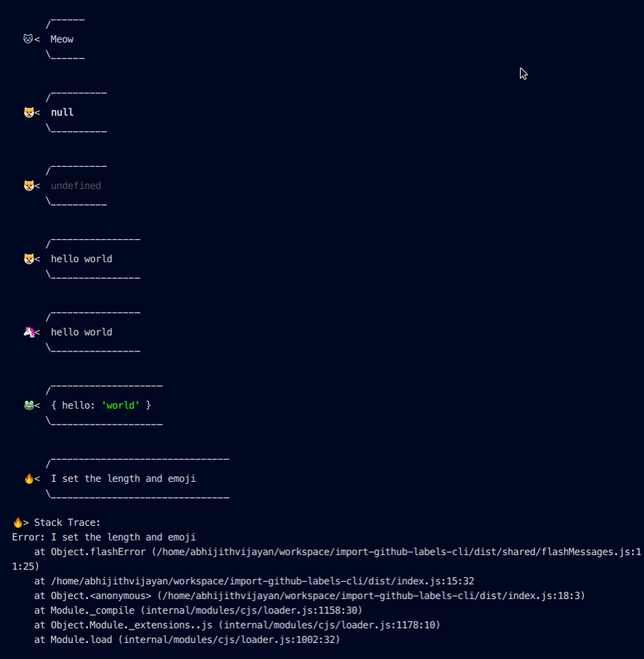Viewport: 644px width, 659px height.
Task: Click the Meow text inside its bubble
Action: coord(61,39)
